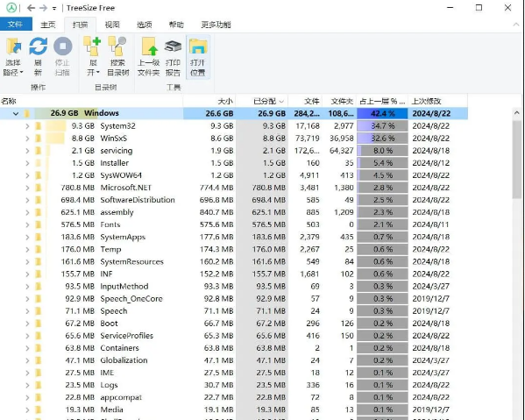Click the 刷新 (refresh) icon
This screenshot has height=420, width=525.
(x=38, y=46)
